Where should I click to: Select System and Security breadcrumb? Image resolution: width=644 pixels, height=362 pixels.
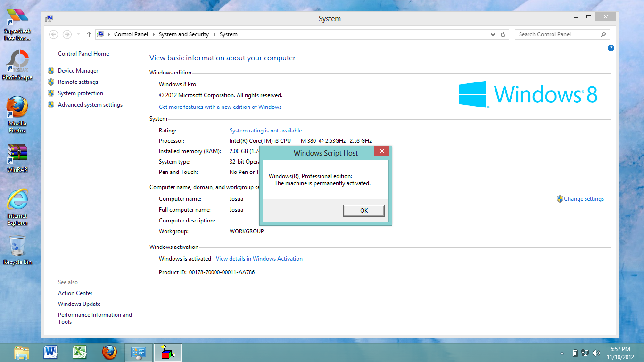(x=184, y=34)
